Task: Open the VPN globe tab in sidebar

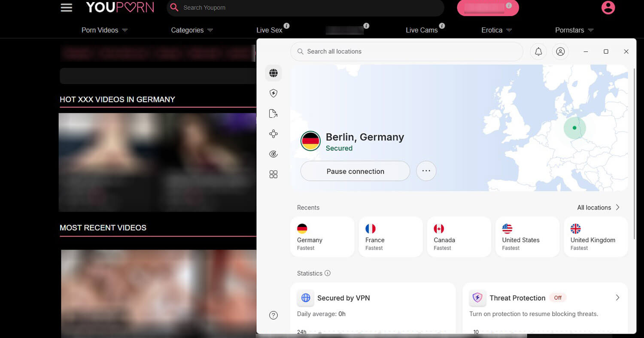Action: click(273, 73)
